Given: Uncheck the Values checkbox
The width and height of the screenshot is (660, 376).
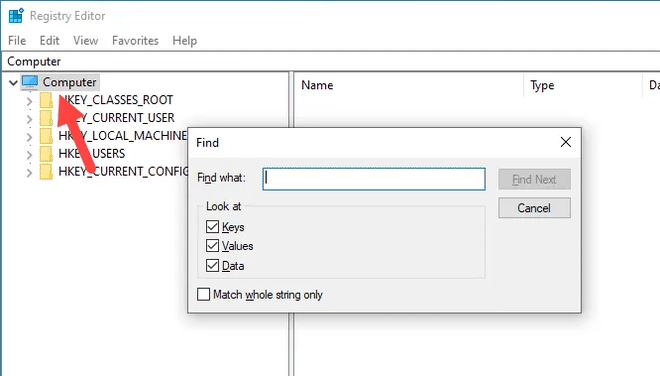Looking at the screenshot, I should click(x=213, y=245).
